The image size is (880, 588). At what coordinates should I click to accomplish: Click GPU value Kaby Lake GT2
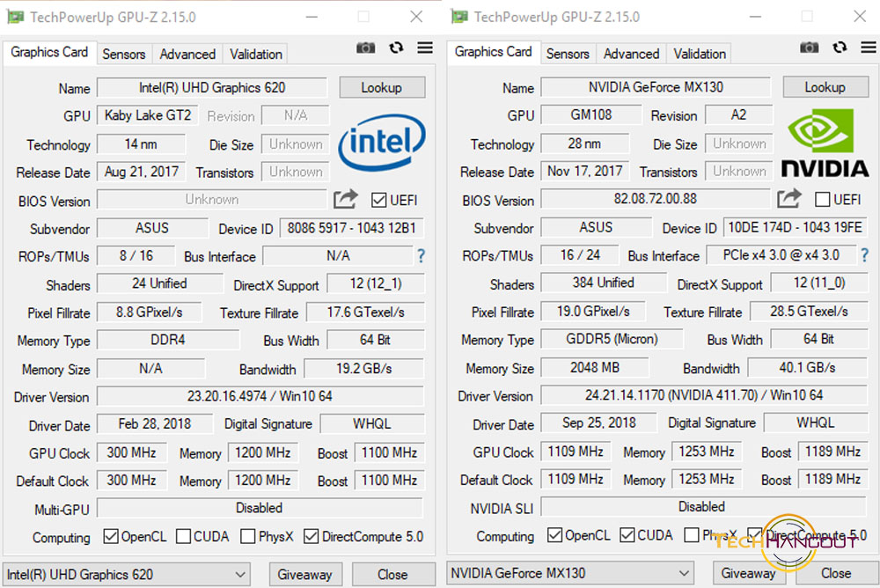[148, 115]
